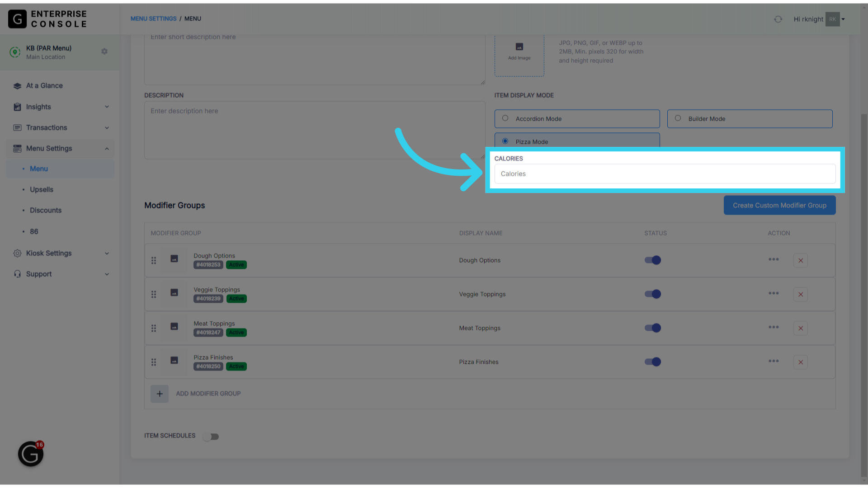Click the Create Custom Modifier Group button
Screen dimensions: 868x488
pos(779,205)
